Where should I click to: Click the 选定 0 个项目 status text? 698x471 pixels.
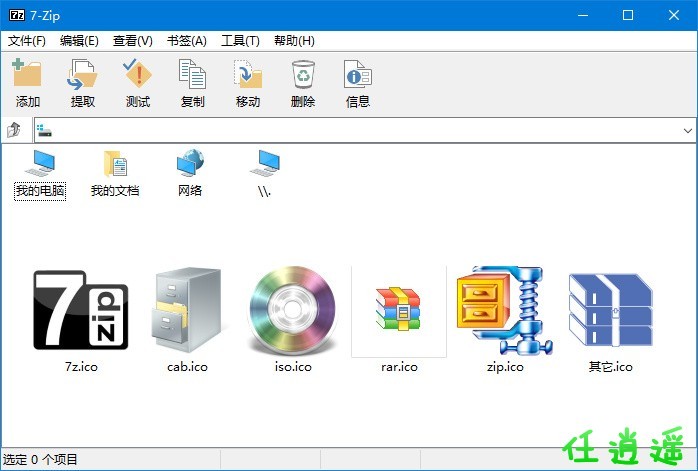[x=40, y=459]
